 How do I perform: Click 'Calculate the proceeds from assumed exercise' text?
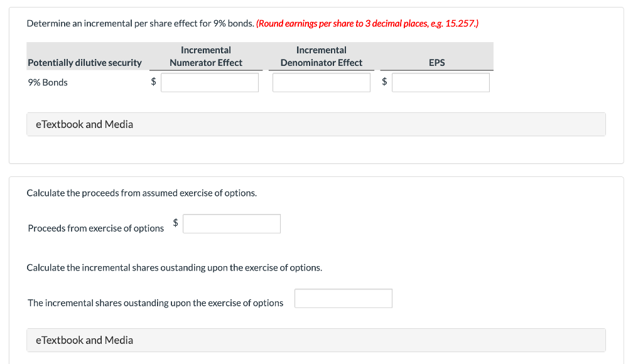pos(141,193)
